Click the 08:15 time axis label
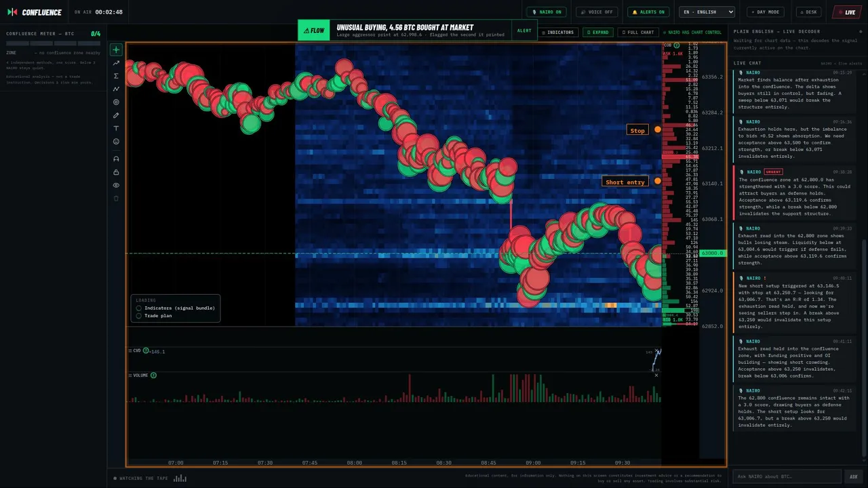 [399, 463]
